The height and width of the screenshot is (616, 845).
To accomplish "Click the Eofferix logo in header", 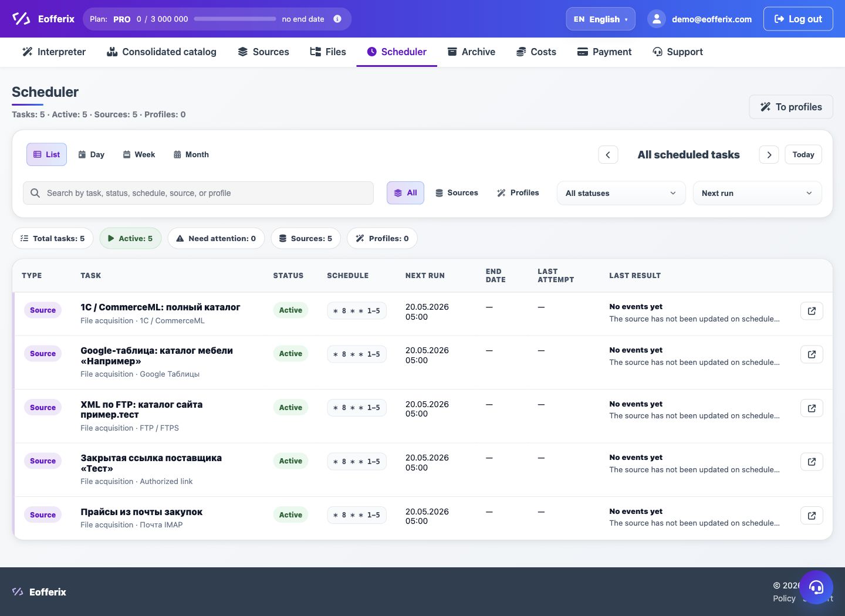I will 43,19.
